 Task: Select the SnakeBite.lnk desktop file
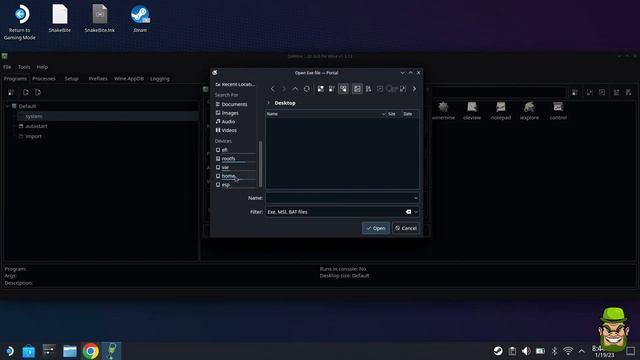(100, 19)
